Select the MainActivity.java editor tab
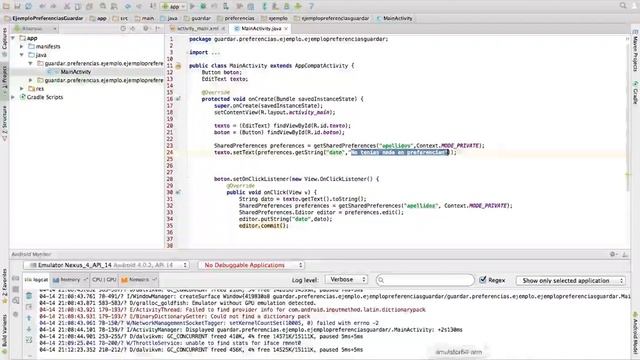The width and height of the screenshot is (640, 360). pyautogui.click(x=260, y=29)
